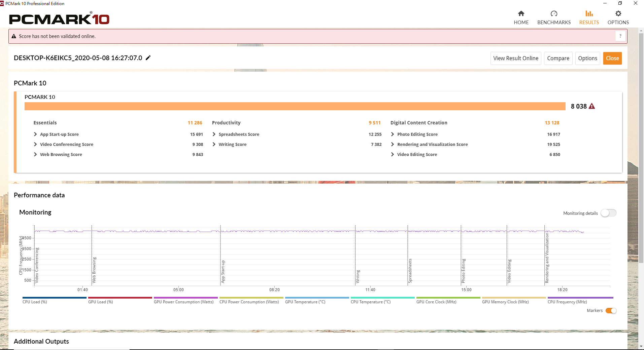Click the question mark help button
Viewport: 644px width, 350px height.
click(620, 36)
